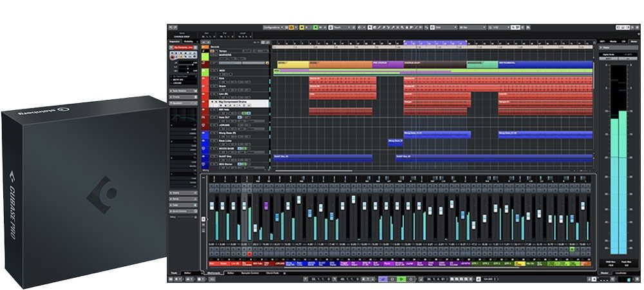Start playback with the green Play button

(x=402, y=279)
